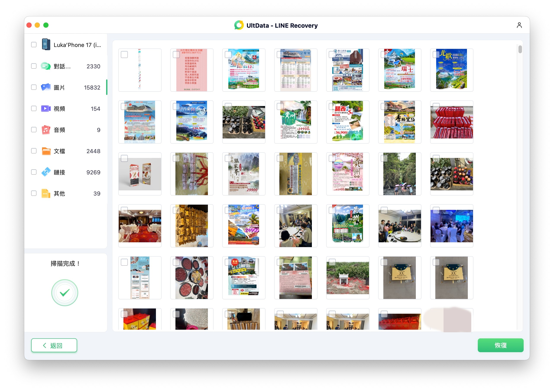Open the small shrine on grass thumbnail
This screenshot has width=554, height=392.
(x=347, y=277)
